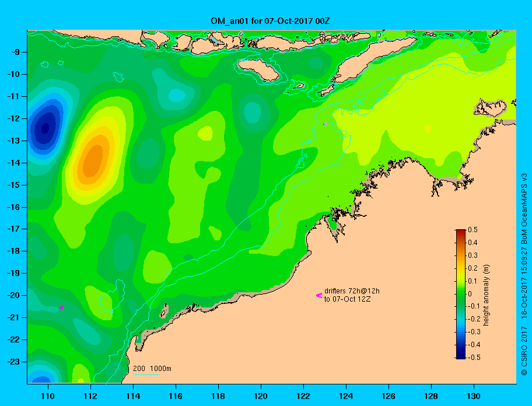Image resolution: width=532 pixels, height=406 pixels.
Task: Click the -11 latitude axis label
Action: click(x=13, y=96)
